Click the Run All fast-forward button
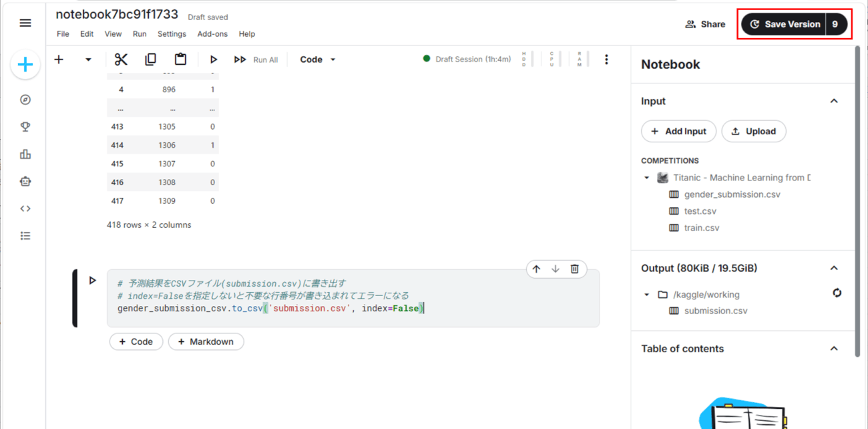The height and width of the screenshot is (429, 868). (x=256, y=59)
